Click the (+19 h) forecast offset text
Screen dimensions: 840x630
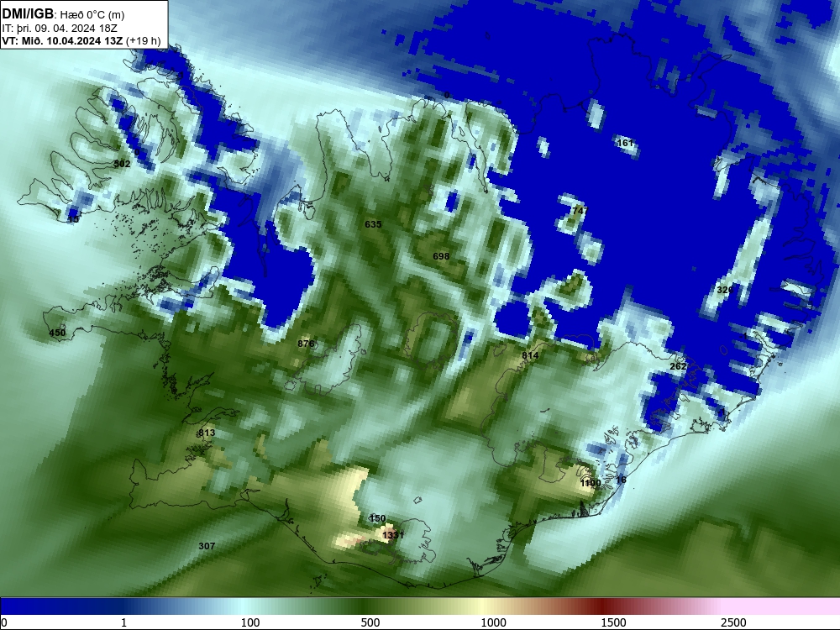point(143,41)
